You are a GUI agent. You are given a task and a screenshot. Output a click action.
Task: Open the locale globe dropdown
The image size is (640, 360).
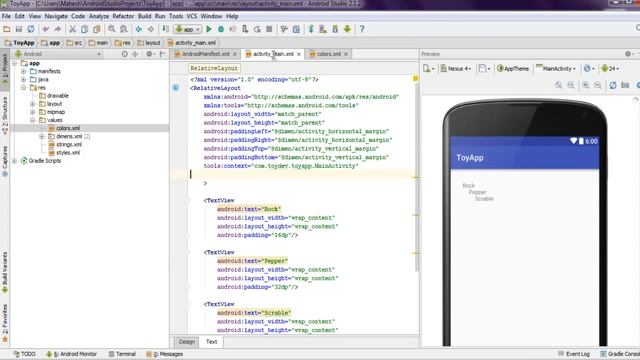(x=589, y=69)
